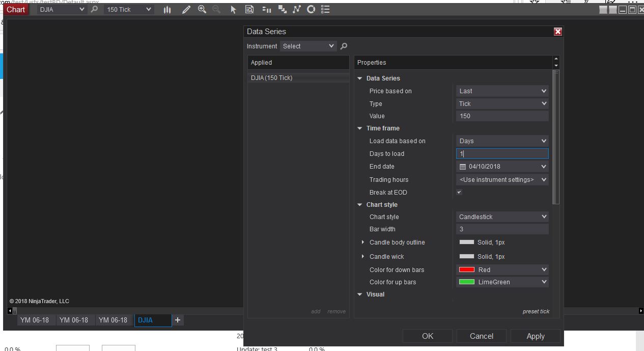Open the Data Series overlapping squares icon

pyautogui.click(x=283, y=10)
